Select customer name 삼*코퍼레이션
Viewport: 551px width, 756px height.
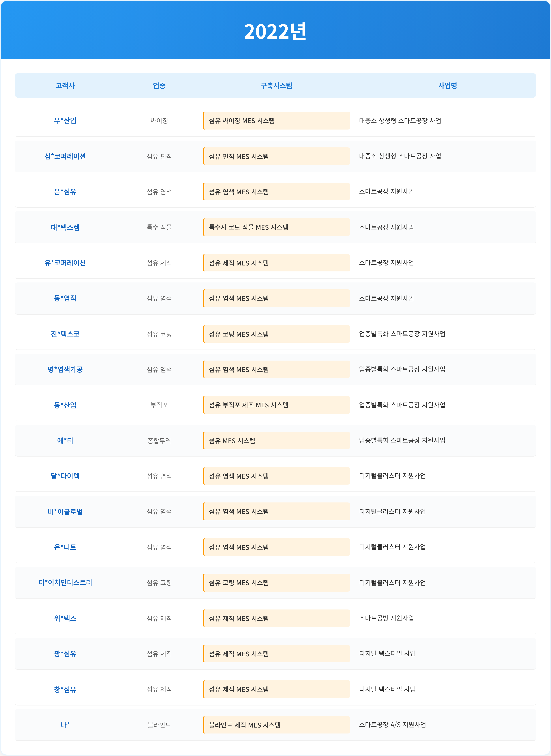pos(65,156)
